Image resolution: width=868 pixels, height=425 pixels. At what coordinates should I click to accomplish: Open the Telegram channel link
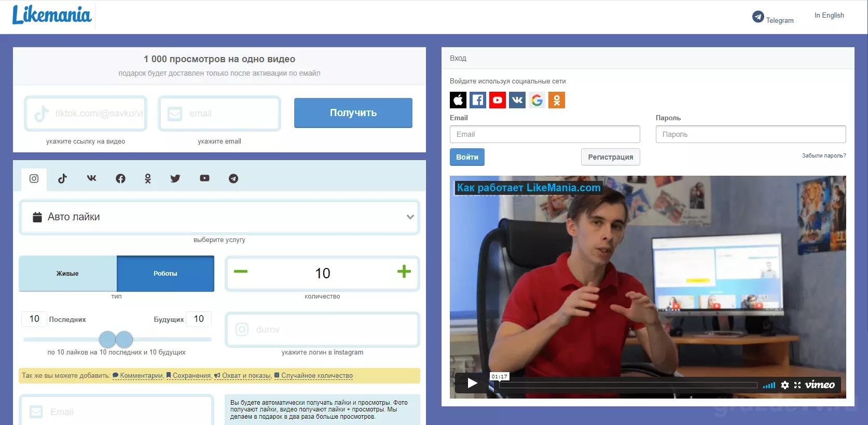[773, 18]
